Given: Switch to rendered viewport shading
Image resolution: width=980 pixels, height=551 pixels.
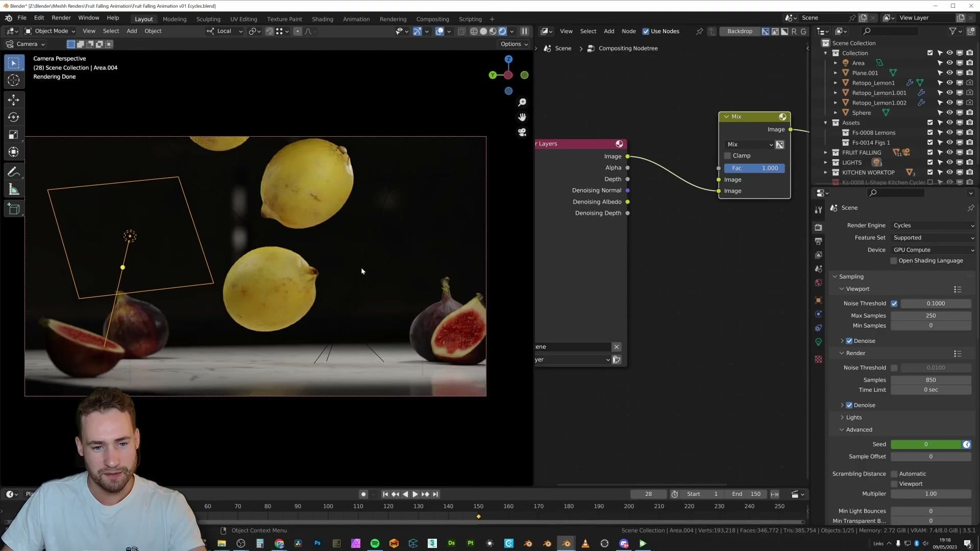Looking at the screenshot, I should pos(503,31).
